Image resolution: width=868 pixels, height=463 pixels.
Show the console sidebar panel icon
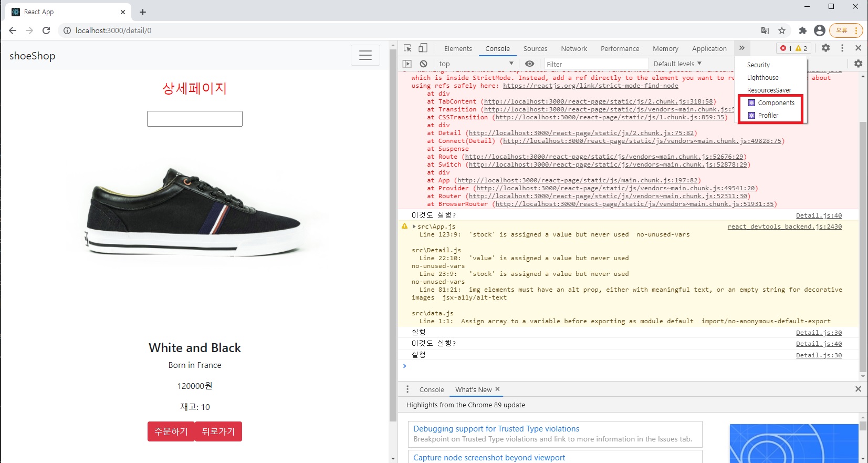pos(407,64)
